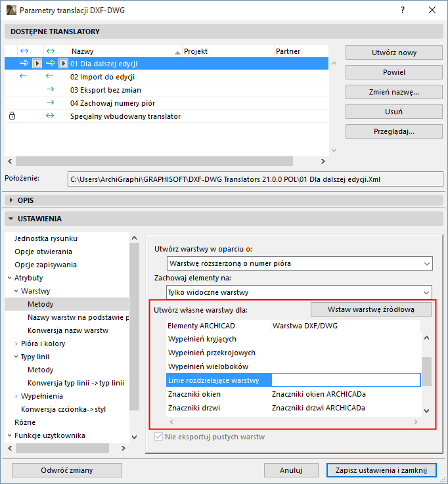The width and height of the screenshot is (448, 484).
Task: Click the green import/export header arrow icon
Action: click(x=51, y=51)
